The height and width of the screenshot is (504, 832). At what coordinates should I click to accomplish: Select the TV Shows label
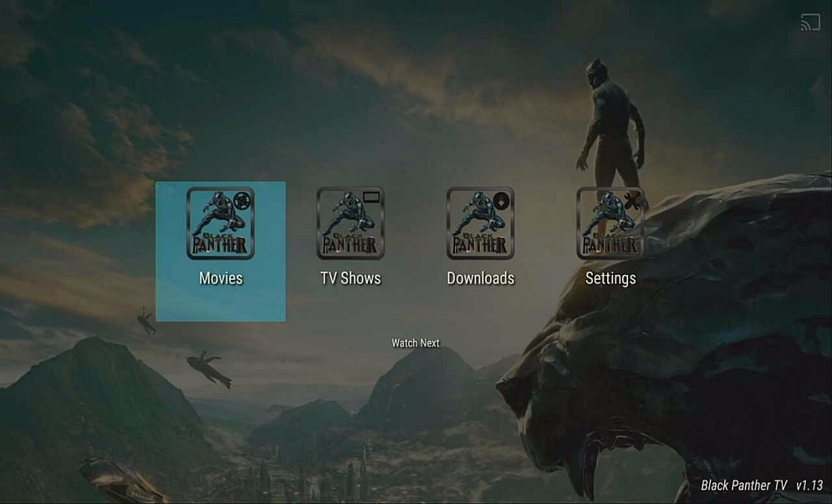(x=350, y=278)
